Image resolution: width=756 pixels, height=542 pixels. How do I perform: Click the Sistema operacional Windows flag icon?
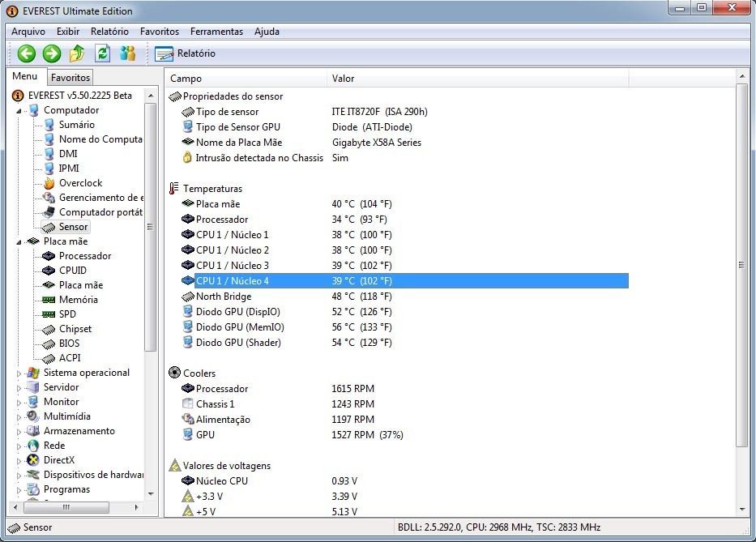[x=33, y=373]
